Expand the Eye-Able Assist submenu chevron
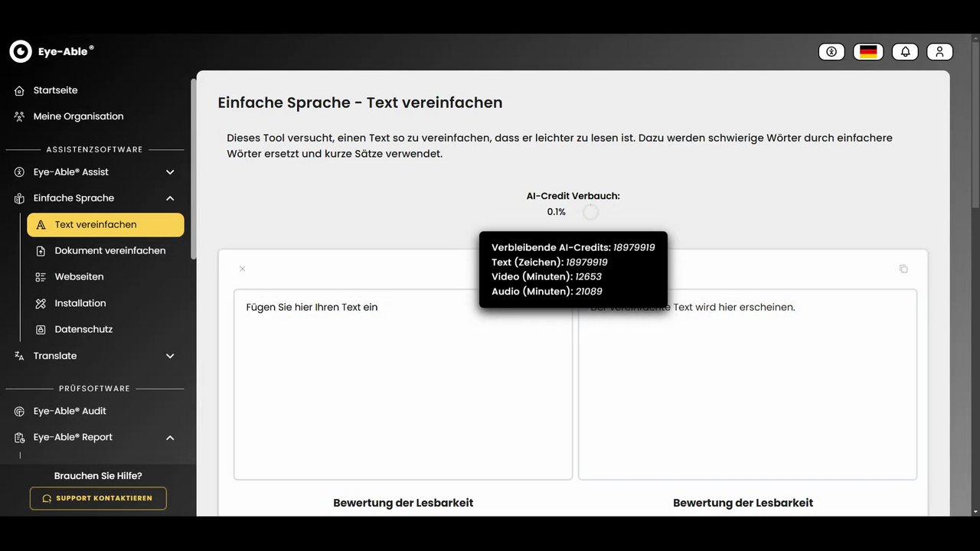The image size is (980, 551). pos(170,172)
